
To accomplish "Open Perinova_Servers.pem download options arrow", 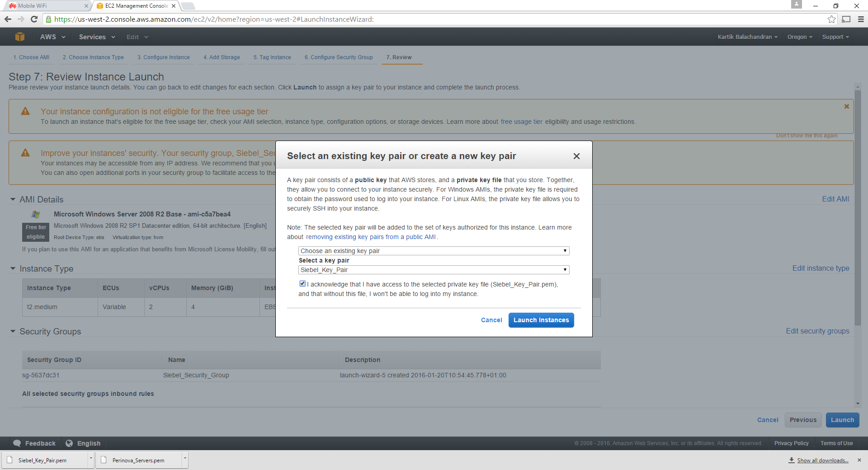I will click(185, 460).
